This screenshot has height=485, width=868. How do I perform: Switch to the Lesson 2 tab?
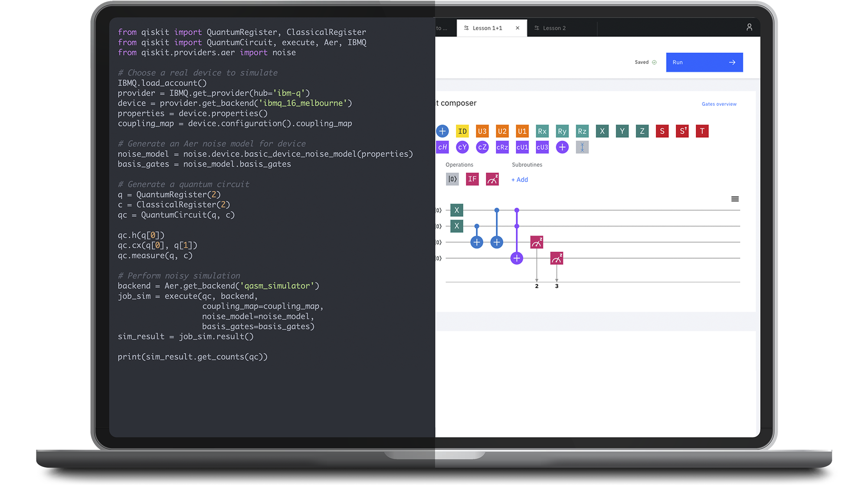pyautogui.click(x=554, y=28)
